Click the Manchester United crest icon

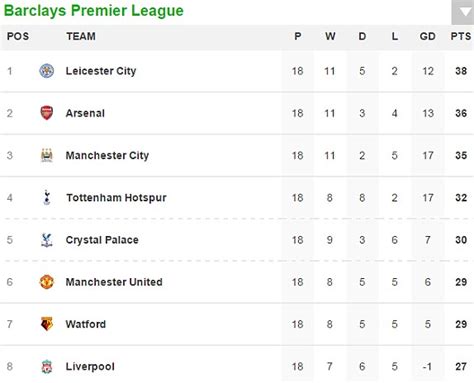click(47, 282)
